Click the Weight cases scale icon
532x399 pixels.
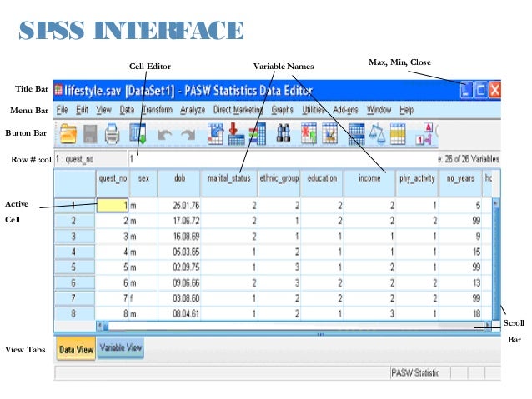(x=377, y=134)
